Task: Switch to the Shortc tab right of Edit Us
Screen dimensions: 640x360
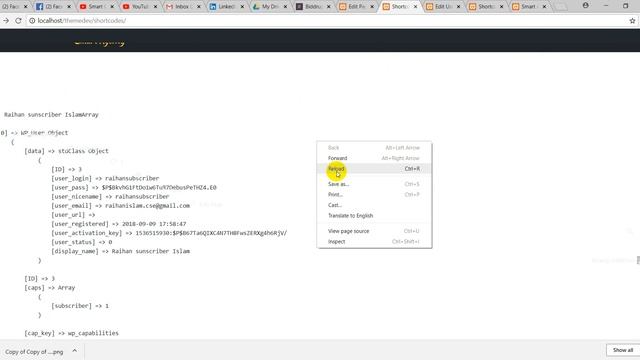Action: pyautogui.click(x=486, y=7)
